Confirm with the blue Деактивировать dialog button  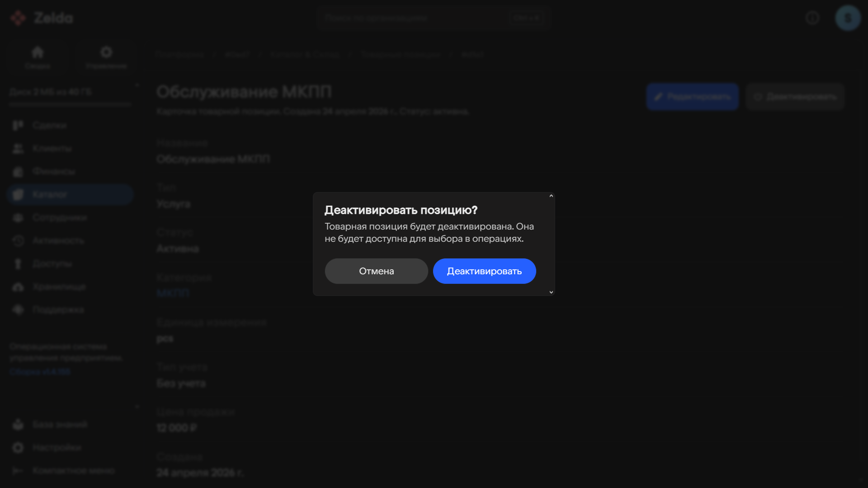(x=484, y=271)
